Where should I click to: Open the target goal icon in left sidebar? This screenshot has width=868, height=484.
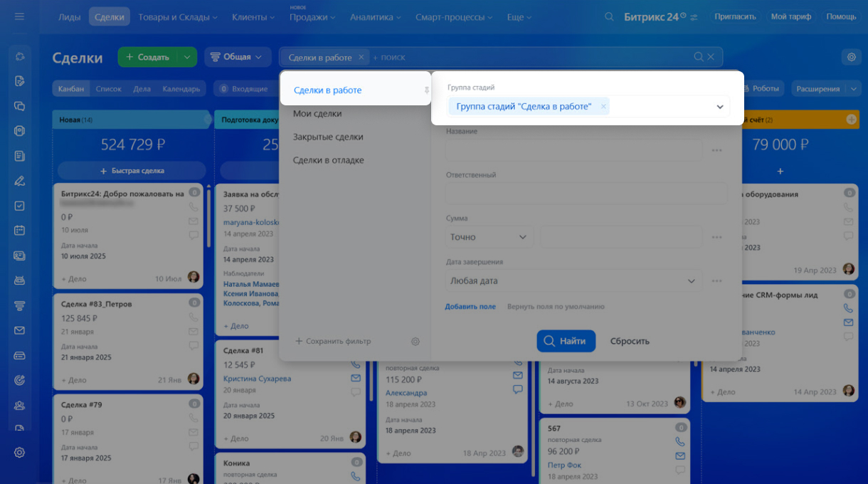point(19,380)
